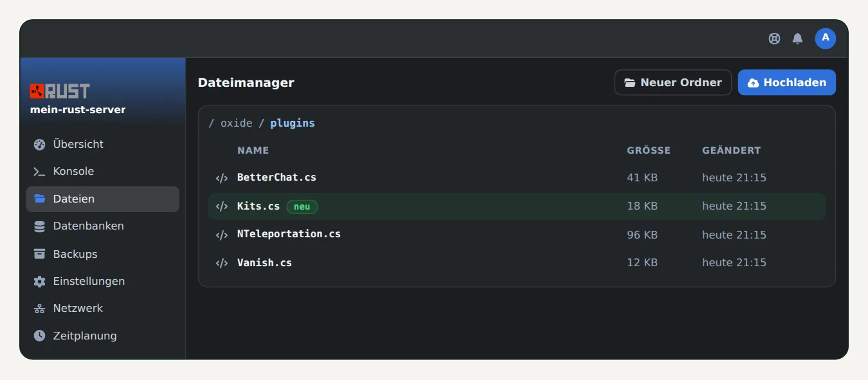Screen dimensions: 868x380
Task: Click the Hochladen upload button
Action: click(x=786, y=82)
